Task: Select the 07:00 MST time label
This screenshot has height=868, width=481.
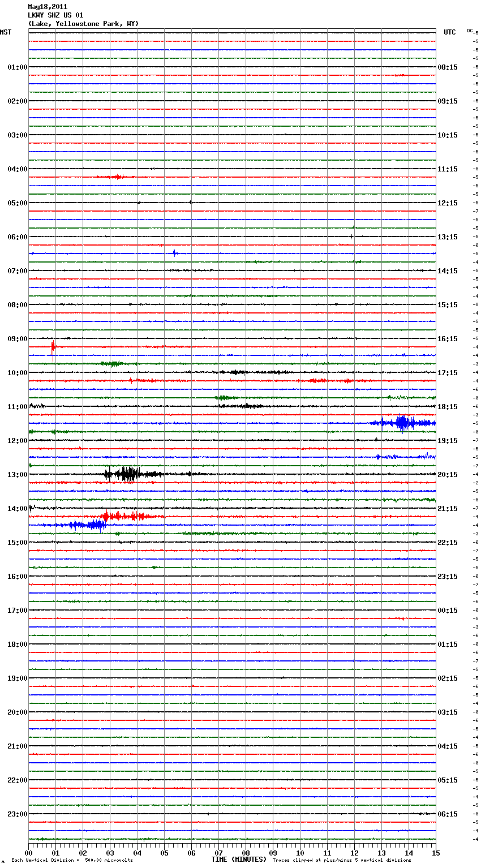Action: click(17, 271)
